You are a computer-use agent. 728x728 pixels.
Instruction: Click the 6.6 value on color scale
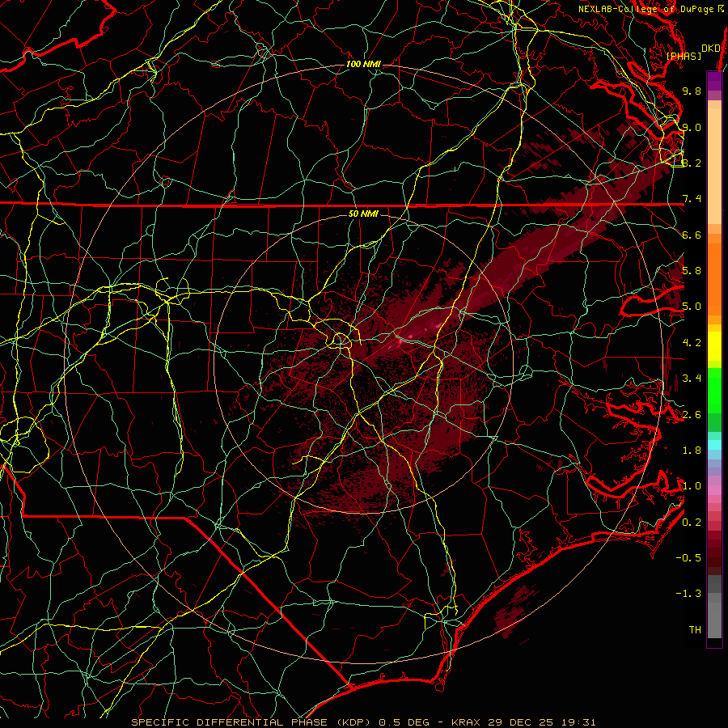[x=692, y=235]
